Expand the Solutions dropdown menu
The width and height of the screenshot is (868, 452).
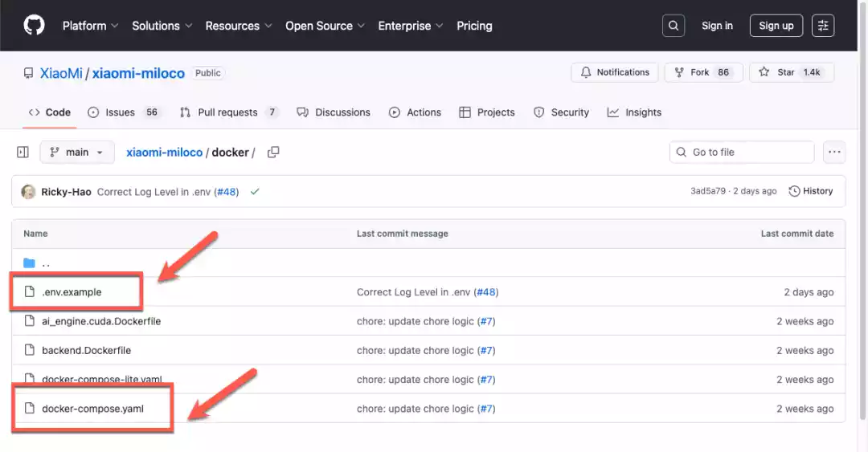(x=162, y=26)
